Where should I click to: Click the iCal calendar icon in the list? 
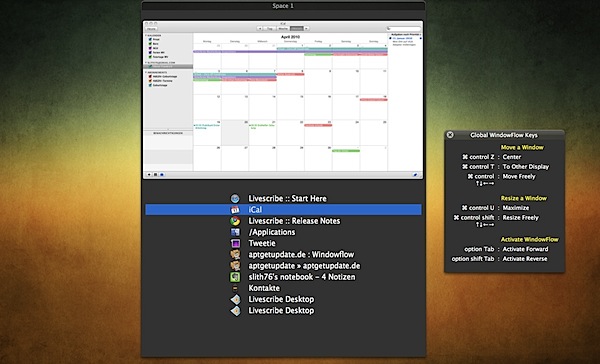point(235,210)
